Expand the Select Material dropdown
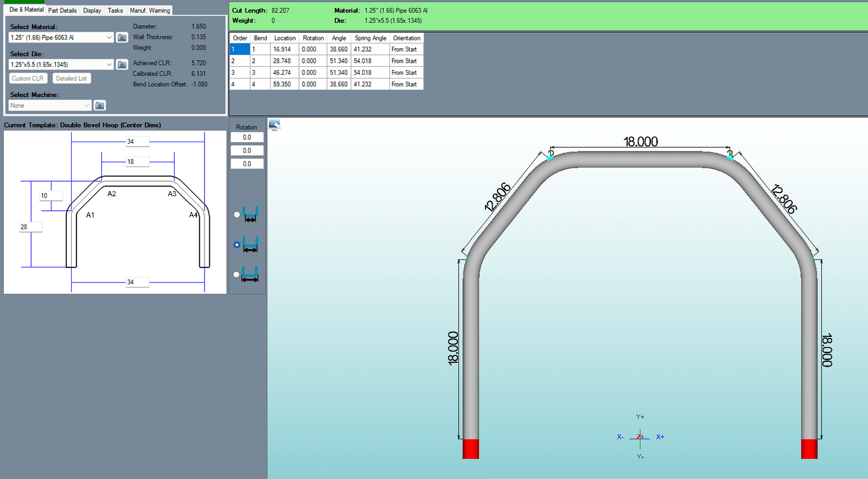Image resolution: width=868 pixels, height=479 pixels. 109,37
